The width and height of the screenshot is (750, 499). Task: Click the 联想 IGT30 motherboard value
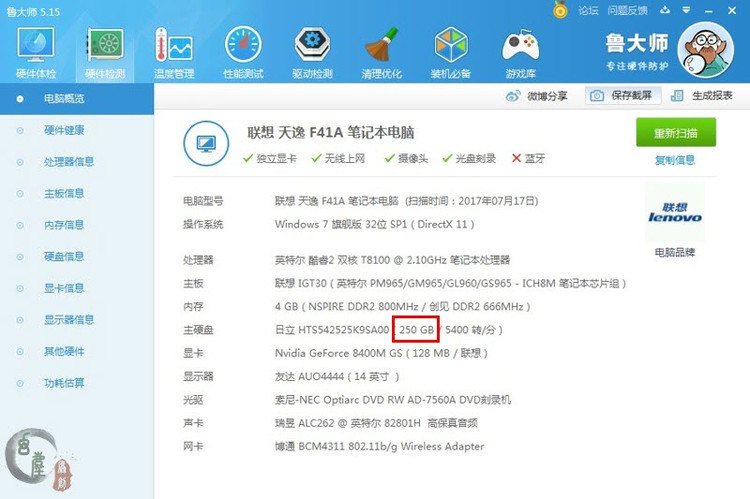[x=450, y=283]
